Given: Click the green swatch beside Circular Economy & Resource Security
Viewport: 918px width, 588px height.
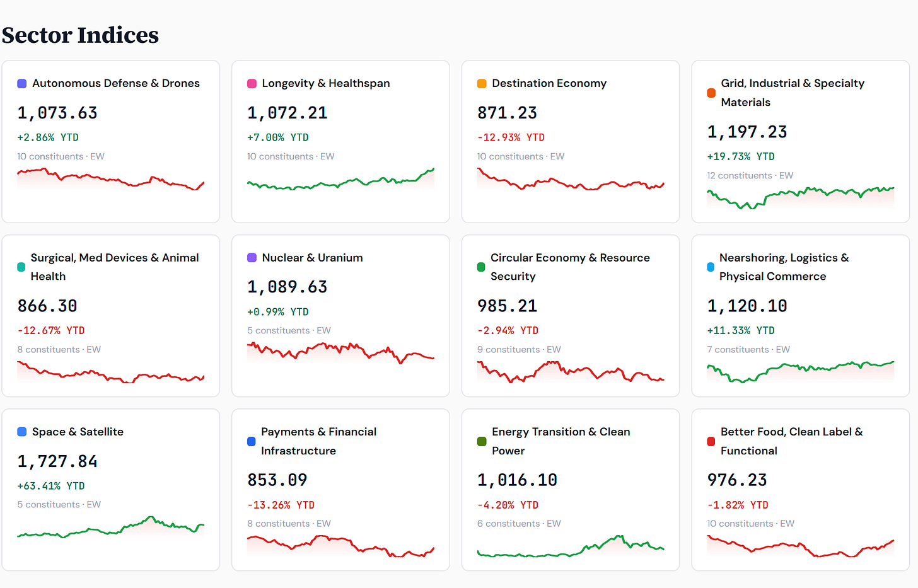Looking at the screenshot, I should (x=481, y=267).
